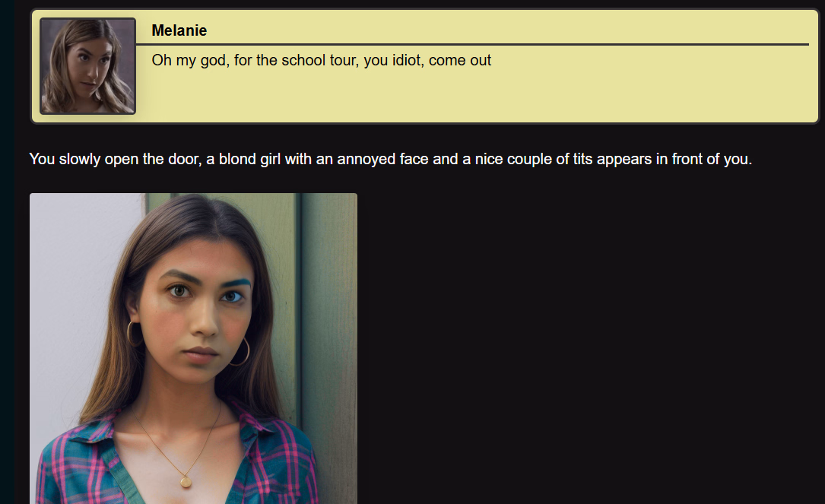Click "appears in front of you" text
The image size is (825, 504).
[674, 159]
